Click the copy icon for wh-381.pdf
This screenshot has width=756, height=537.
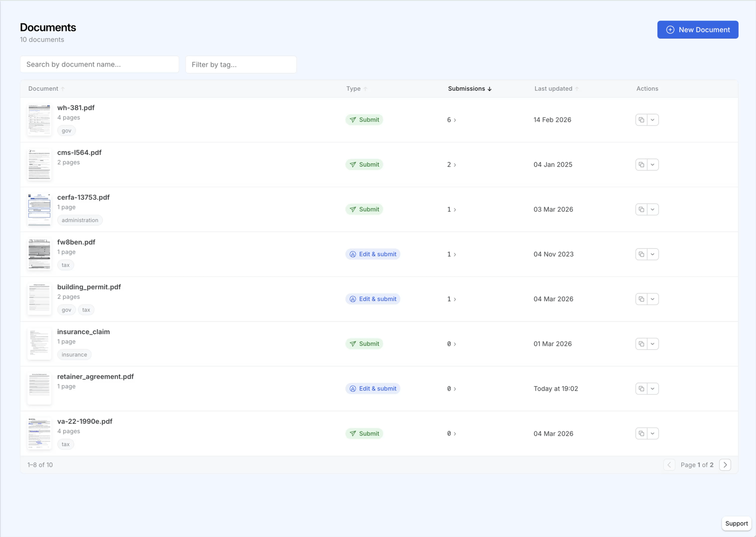pos(641,120)
